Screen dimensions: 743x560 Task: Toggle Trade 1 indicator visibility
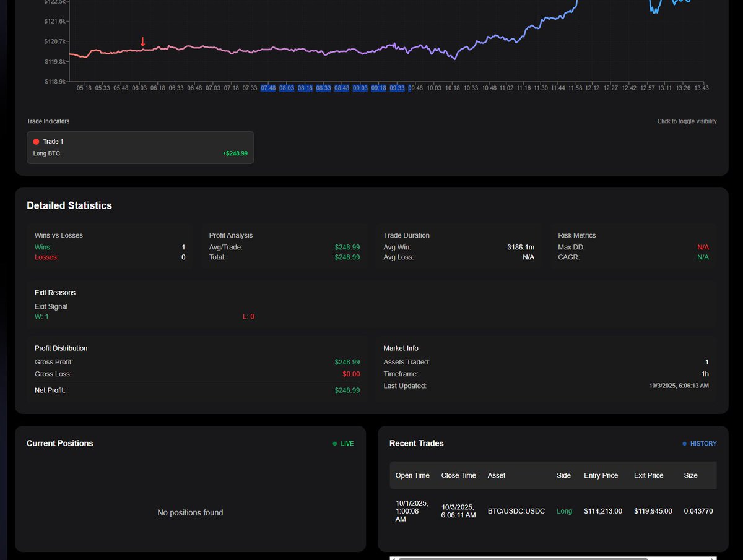tap(140, 147)
